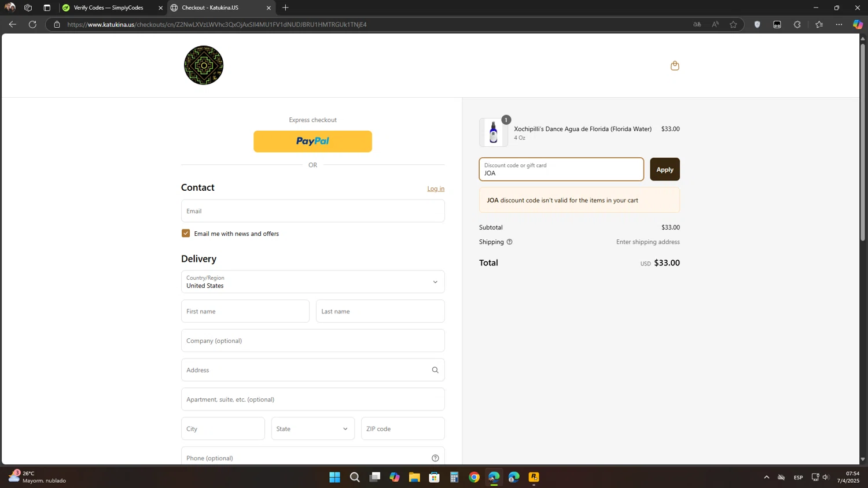Open the clock and date panel
This screenshot has height=488, width=868.
pos(848,477)
